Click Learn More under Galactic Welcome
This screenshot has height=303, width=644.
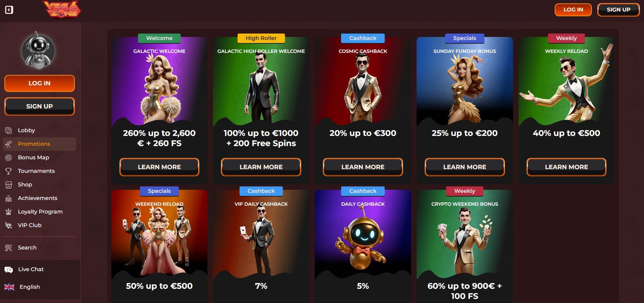[159, 167]
